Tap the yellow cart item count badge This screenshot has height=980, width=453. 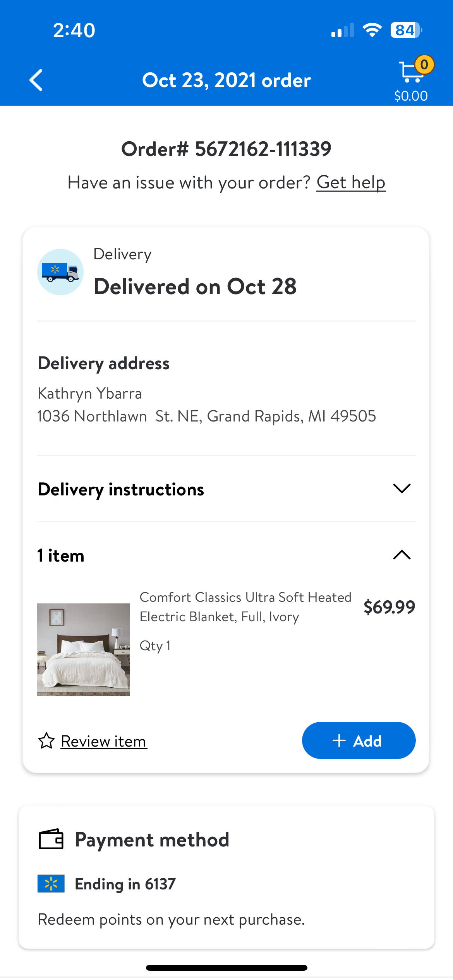[x=424, y=64]
